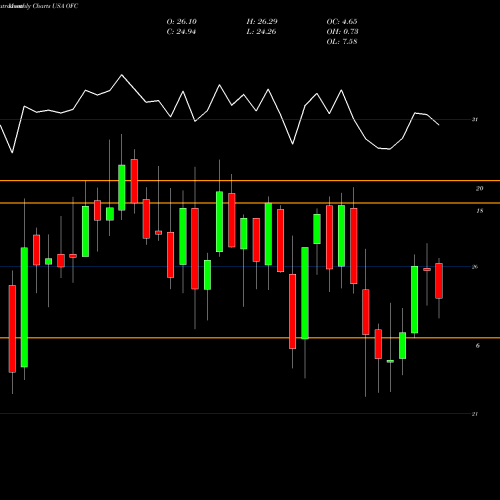Click the earliest red candlestick on the chart

(12, 328)
